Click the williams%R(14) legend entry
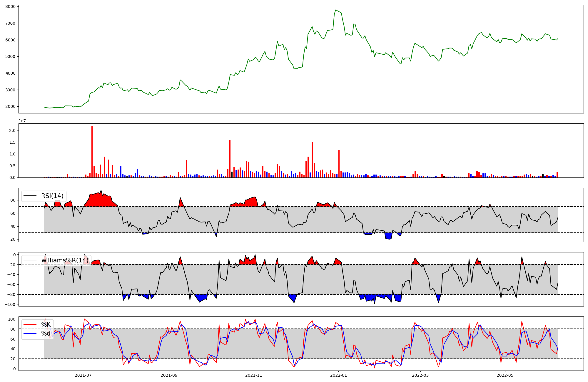 (65, 260)
